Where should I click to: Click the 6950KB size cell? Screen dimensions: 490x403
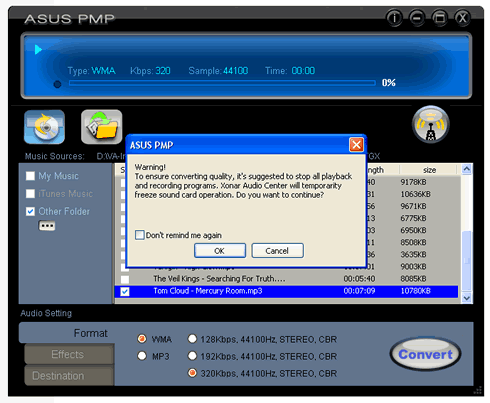coord(413,230)
